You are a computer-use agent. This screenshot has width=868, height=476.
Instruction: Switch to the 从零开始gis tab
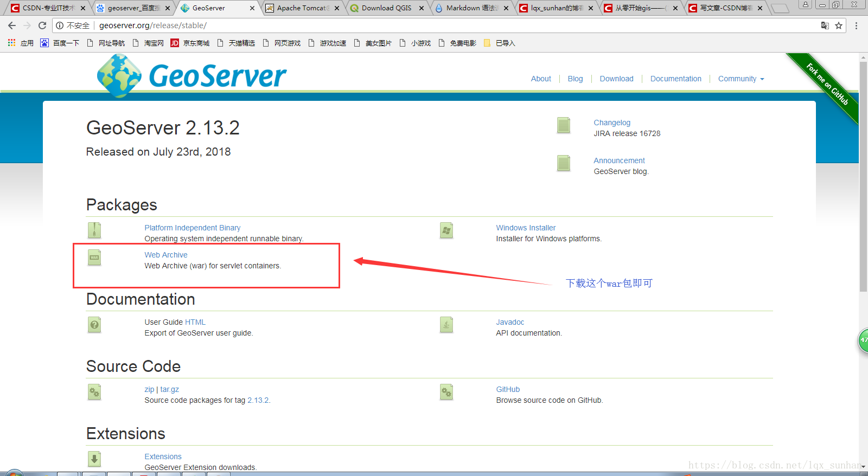tap(641, 8)
